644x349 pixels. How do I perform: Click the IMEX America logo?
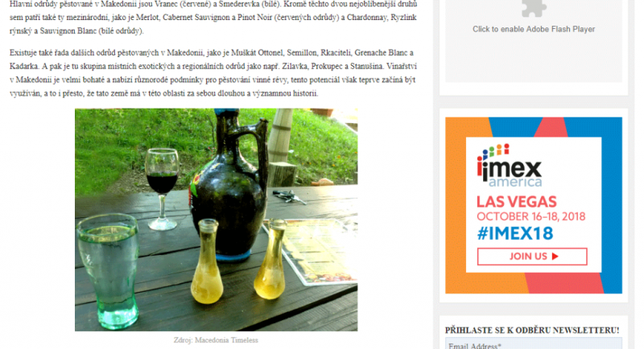[x=510, y=166]
